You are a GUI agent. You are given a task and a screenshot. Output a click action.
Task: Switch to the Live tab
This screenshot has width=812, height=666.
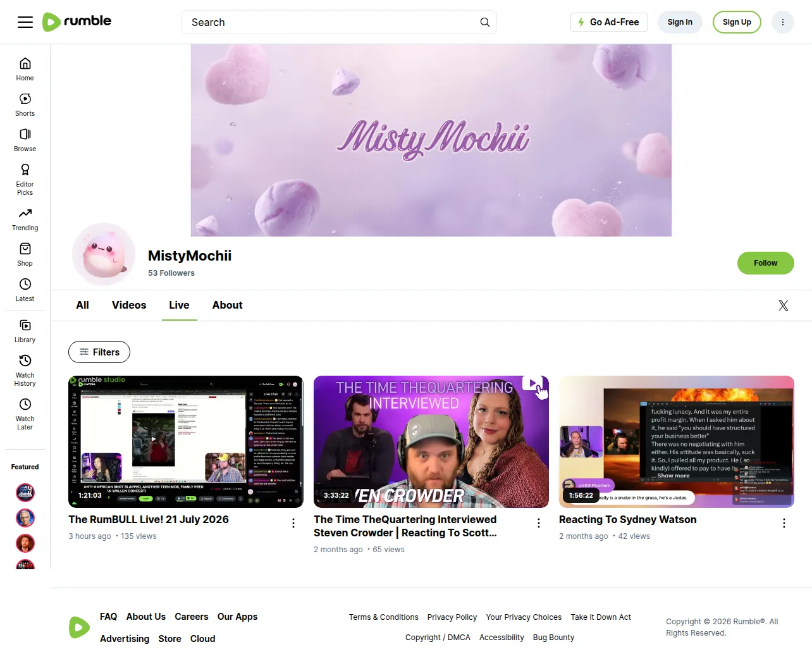[179, 305]
